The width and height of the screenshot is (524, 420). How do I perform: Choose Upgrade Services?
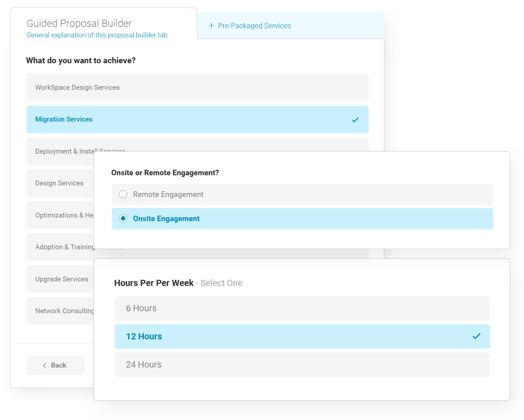coord(61,279)
